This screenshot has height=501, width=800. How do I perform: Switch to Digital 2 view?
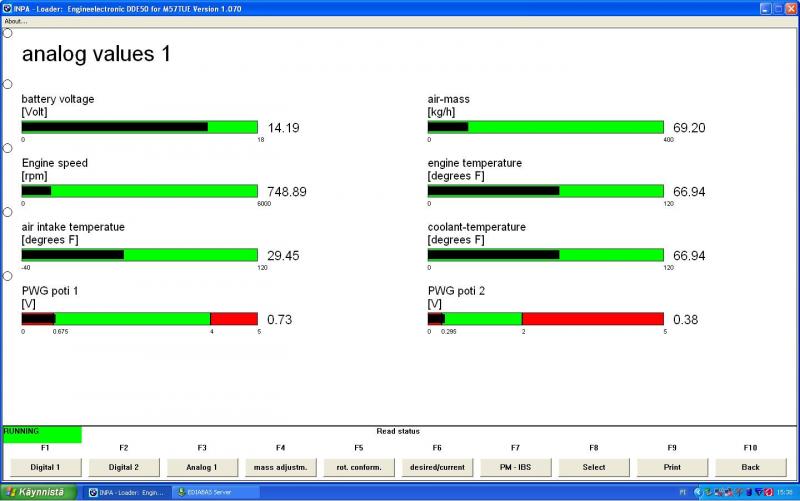[124, 467]
